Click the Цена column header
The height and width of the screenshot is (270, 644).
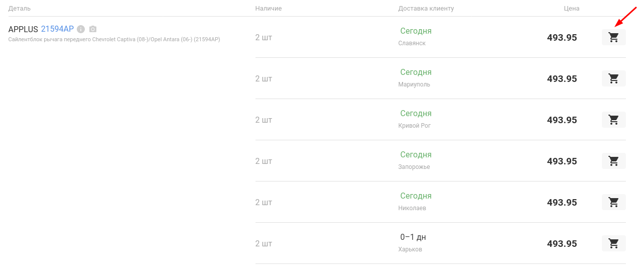(571, 9)
